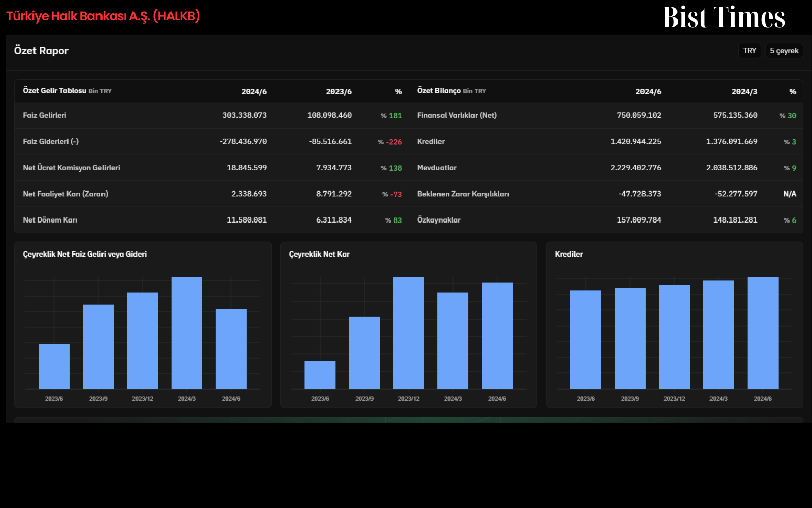Screen dimensions: 812x508
Task: Click Çeyreklik Net Faiz Geliri veya Gideri title
Action: click(x=85, y=254)
